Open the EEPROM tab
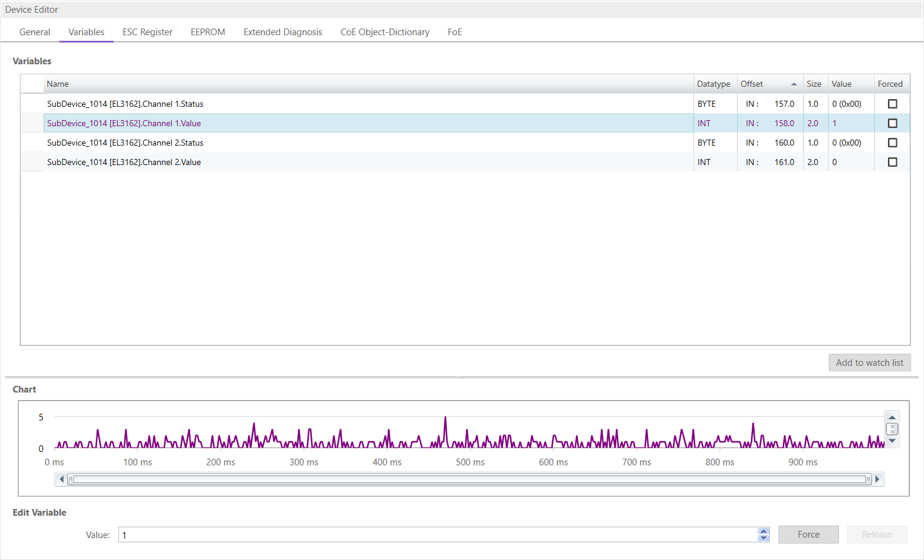The width and height of the screenshot is (924, 560). click(x=207, y=32)
